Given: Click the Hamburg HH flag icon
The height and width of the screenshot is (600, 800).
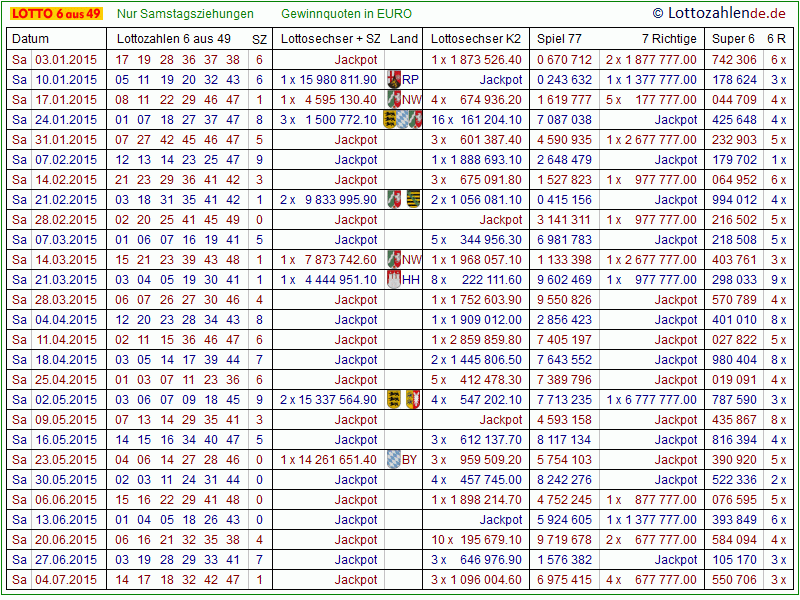Looking at the screenshot, I should [394, 279].
